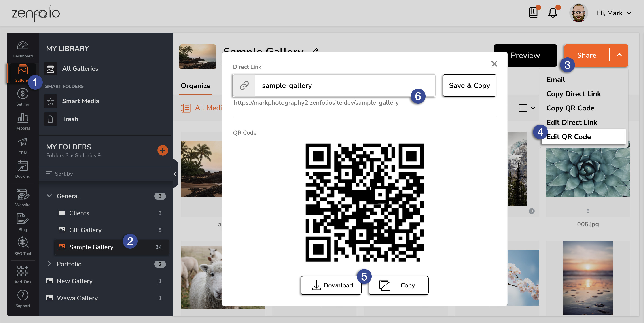The image size is (644, 323).
Task: Click the Preview button
Action: pyautogui.click(x=525, y=55)
